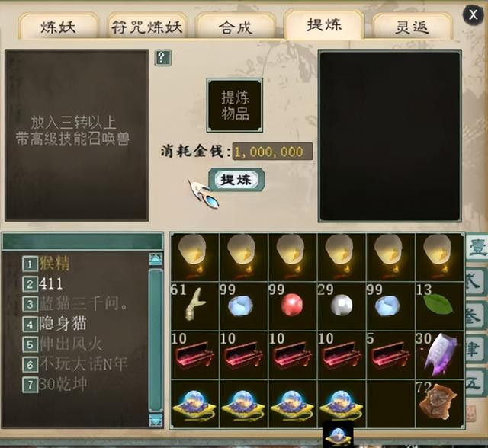The width and height of the screenshot is (488, 448).
Task: Select the white pearl item with count 29
Action: tap(342, 306)
